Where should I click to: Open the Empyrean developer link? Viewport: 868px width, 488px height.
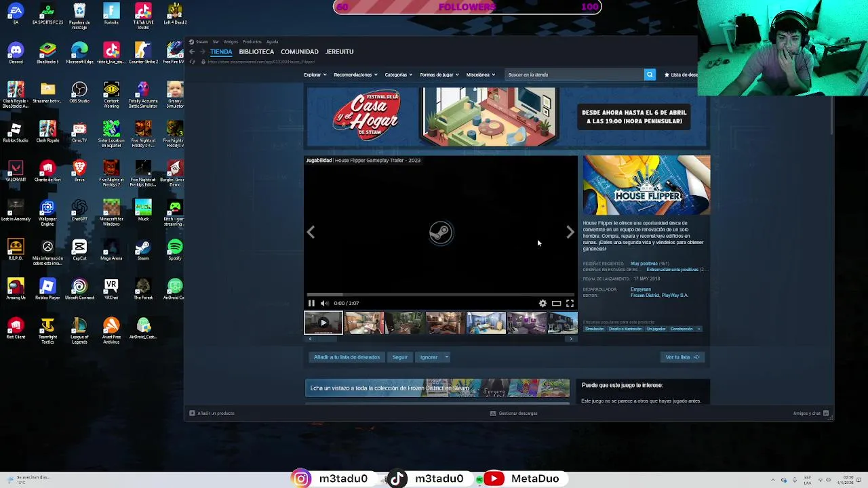641,289
